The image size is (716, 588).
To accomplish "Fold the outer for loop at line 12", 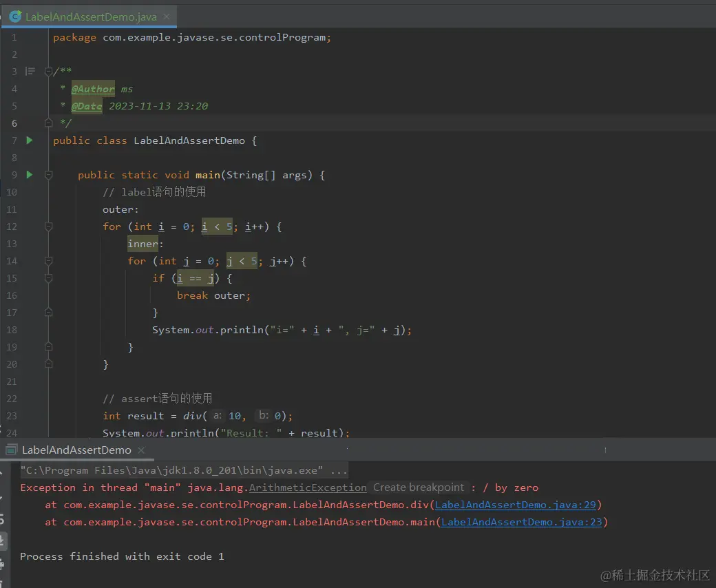I will 48,226.
